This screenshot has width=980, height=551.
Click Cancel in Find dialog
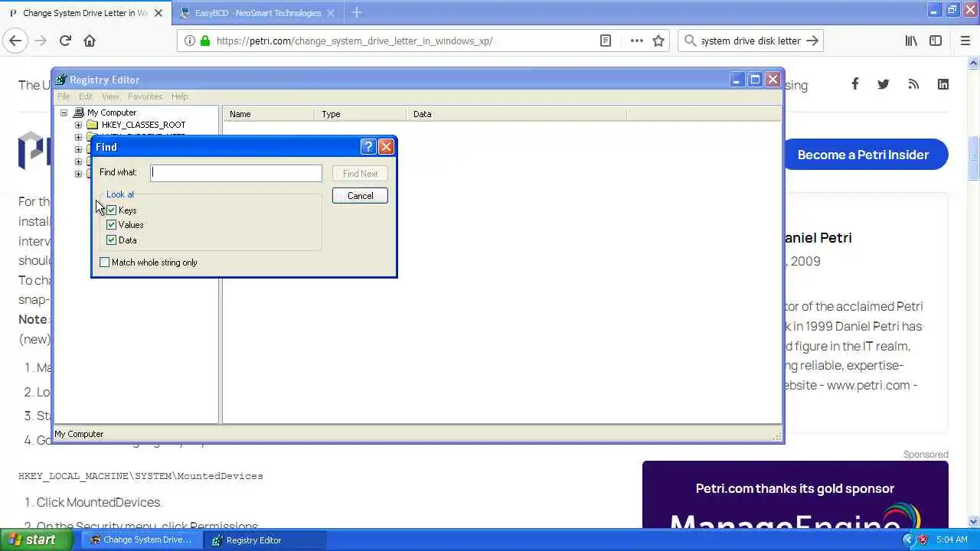[x=360, y=196]
